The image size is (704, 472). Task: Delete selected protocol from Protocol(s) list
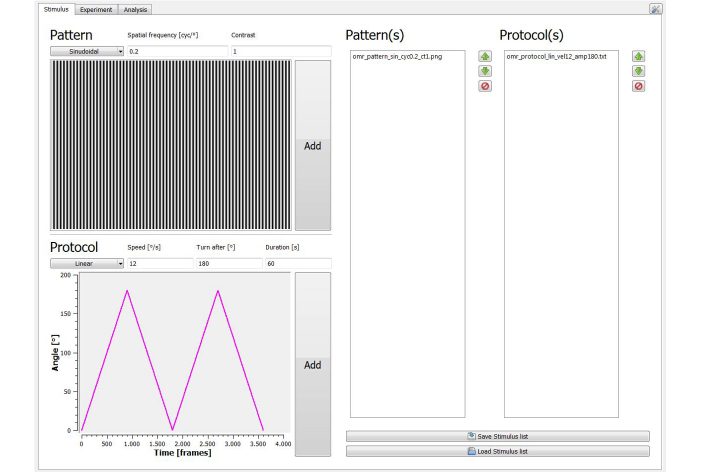click(638, 86)
